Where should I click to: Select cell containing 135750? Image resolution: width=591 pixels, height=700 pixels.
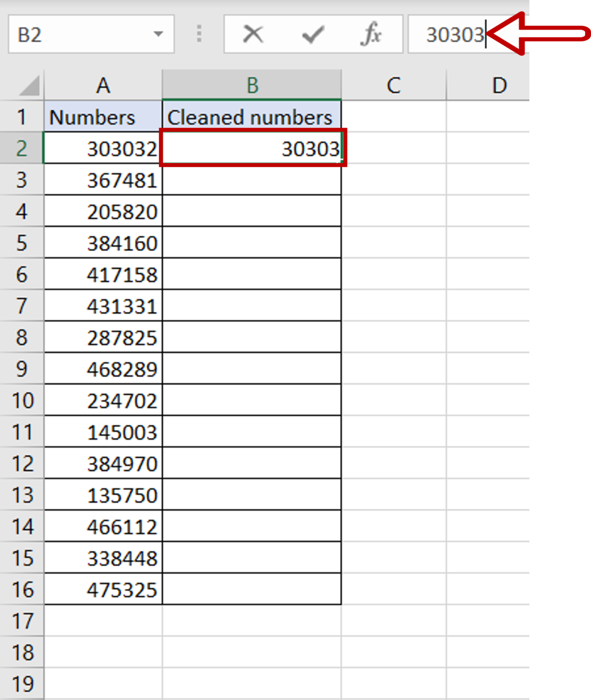[103, 494]
